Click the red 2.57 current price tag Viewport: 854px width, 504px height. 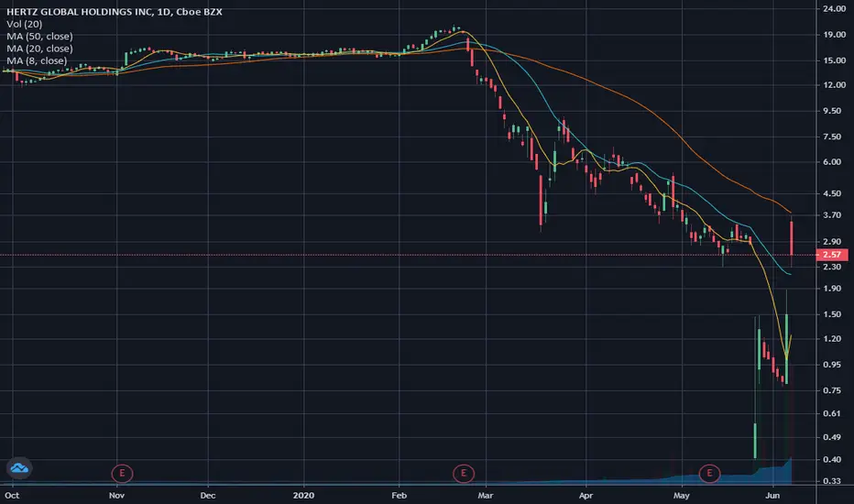(x=832, y=255)
